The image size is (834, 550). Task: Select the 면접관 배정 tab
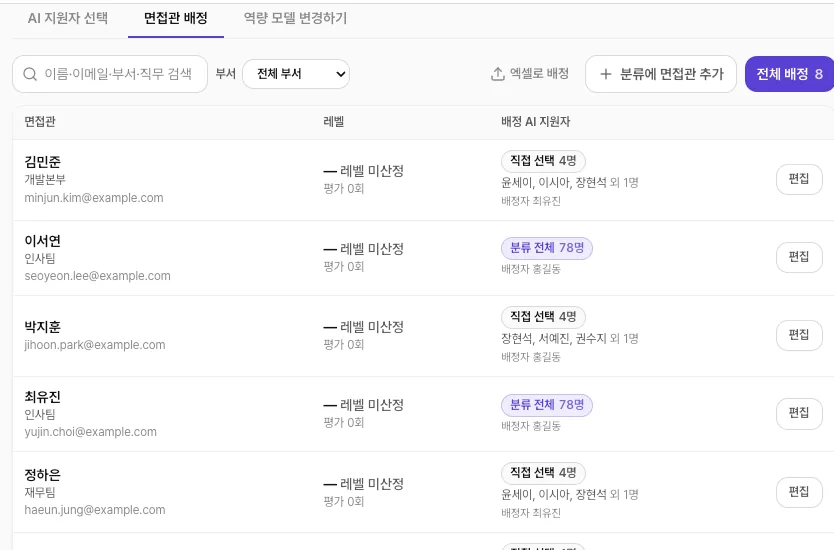pyautogui.click(x=176, y=18)
